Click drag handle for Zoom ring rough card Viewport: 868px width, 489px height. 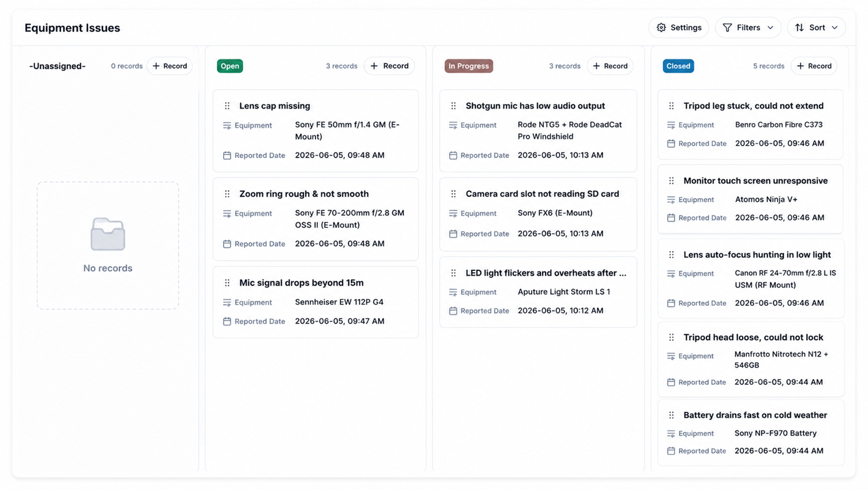click(x=227, y=194)
